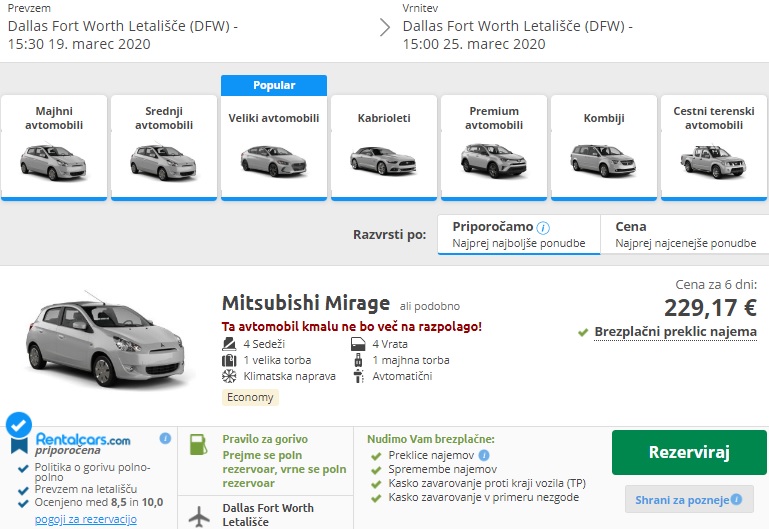Click the Mitsubishi Mirage title
Viewport: 769px width, 529px height.
pyautogui.click(x=305, y=303)
